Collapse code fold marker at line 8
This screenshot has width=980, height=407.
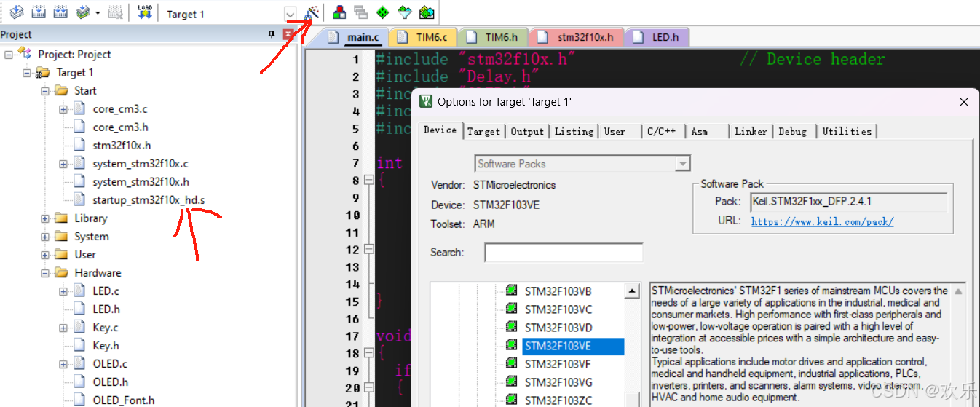pyautogui.click(x=368, y=180)
